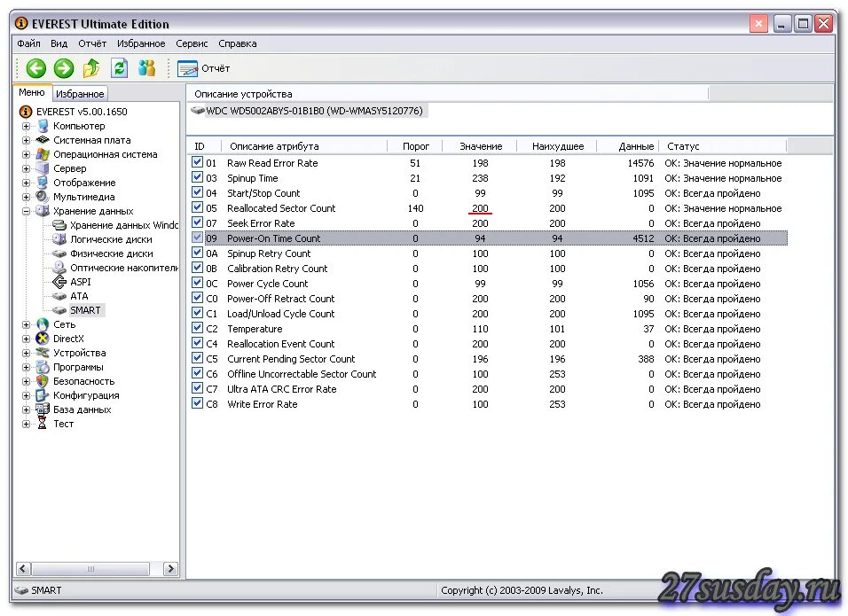Select the Устройства tree icon
The height and width of the screenshot is (616, 848).
[43, 353]
